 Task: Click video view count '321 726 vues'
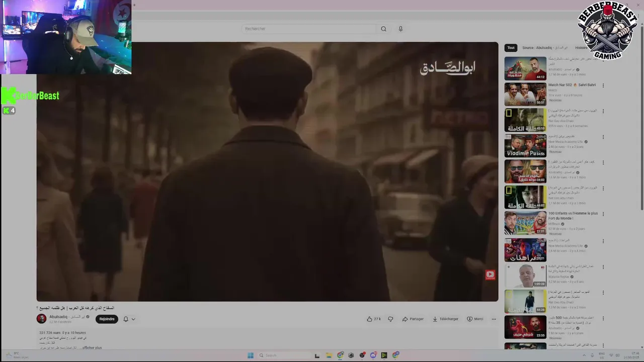pyautogui.click(x=50, y=332)
